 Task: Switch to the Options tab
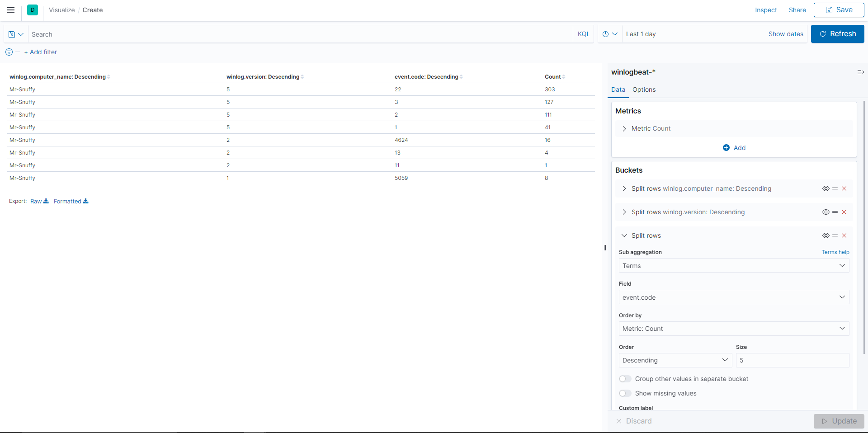tap(644, 89)
